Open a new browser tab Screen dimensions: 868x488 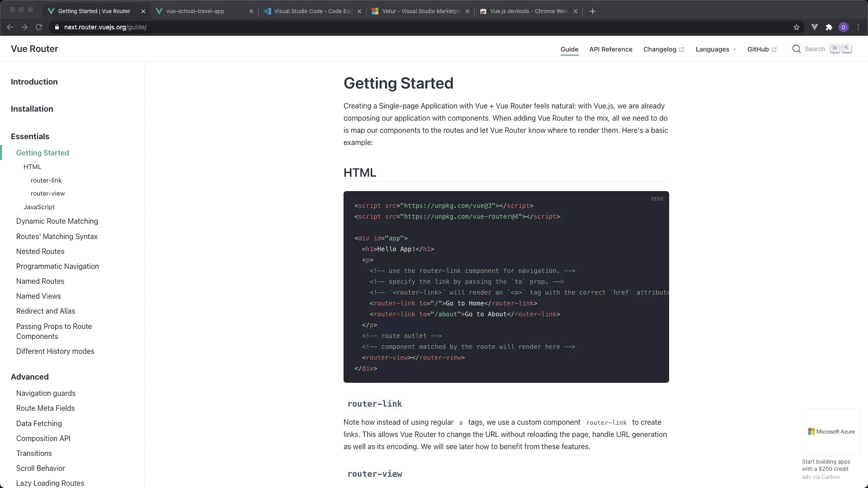(x=593, y=11)
